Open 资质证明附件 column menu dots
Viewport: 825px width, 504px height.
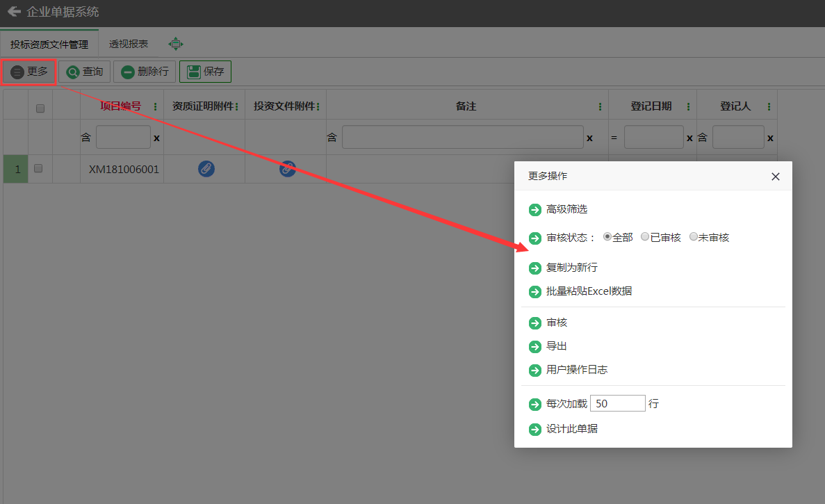pos(237,107)
